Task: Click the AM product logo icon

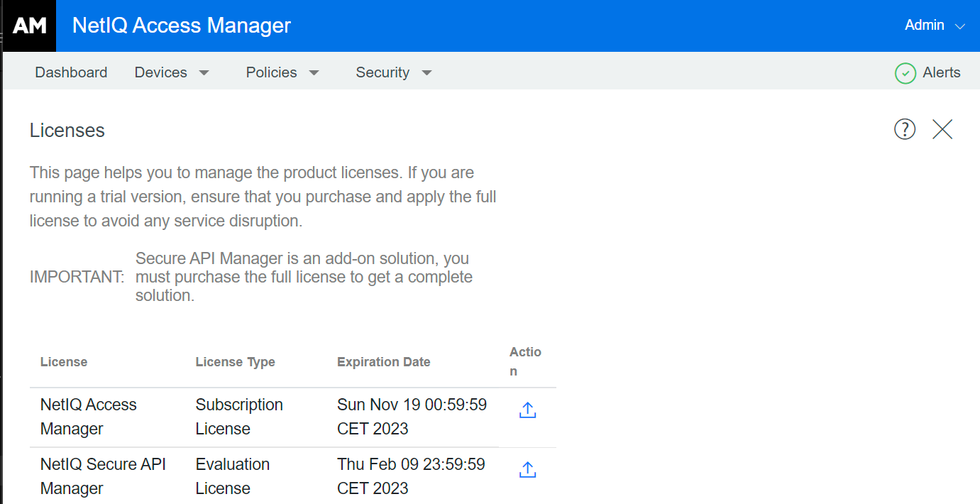Action: 28,26
